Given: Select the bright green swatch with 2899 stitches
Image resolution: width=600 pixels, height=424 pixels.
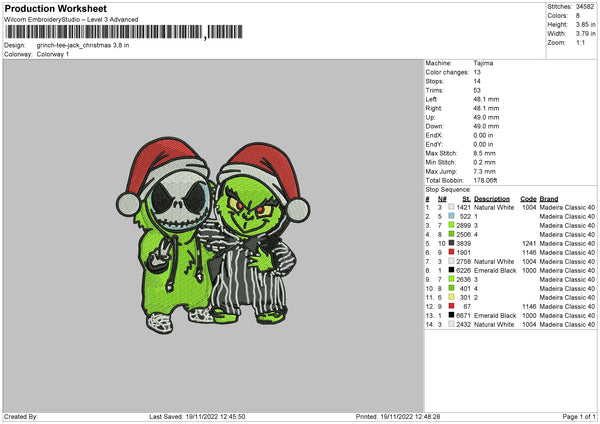Looking at the screenshot, I should (x=452, y=225).
